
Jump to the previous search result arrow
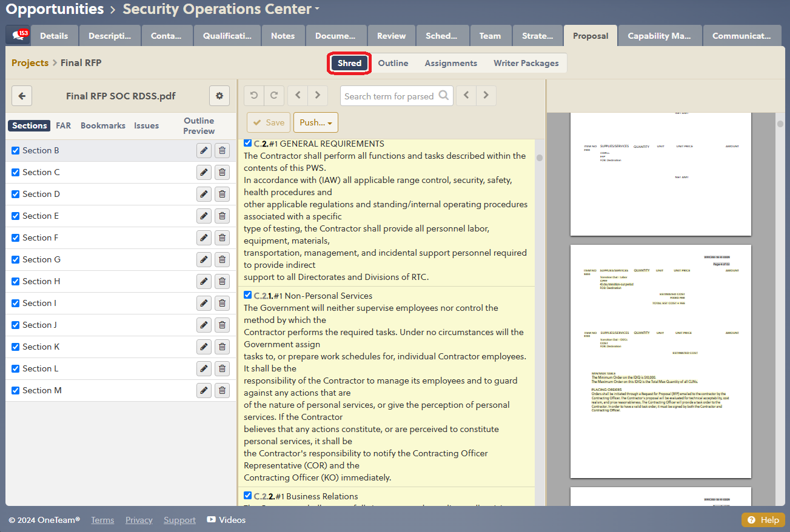pos(466,96)
